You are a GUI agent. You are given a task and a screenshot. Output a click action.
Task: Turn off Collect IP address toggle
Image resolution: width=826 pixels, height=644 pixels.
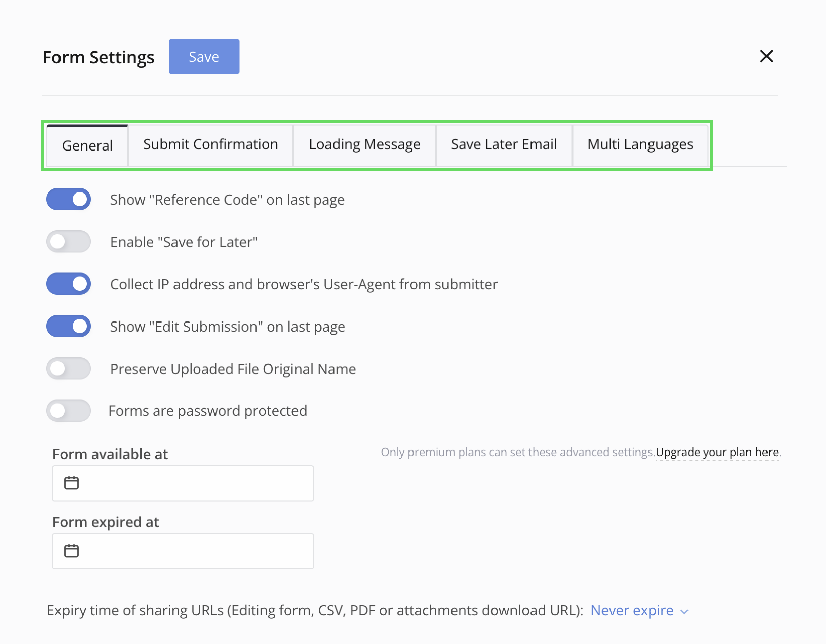(69, 284)
